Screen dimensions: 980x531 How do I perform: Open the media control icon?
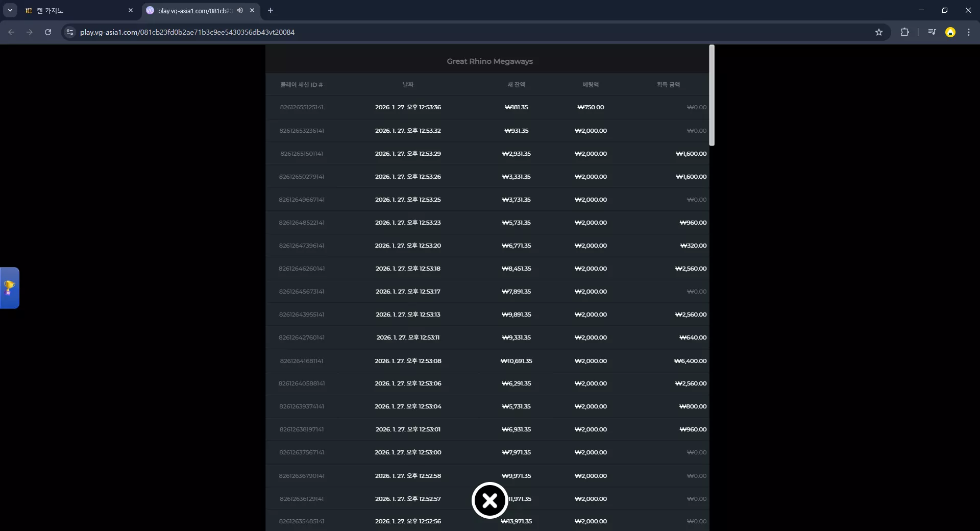[x=932, y=32]
